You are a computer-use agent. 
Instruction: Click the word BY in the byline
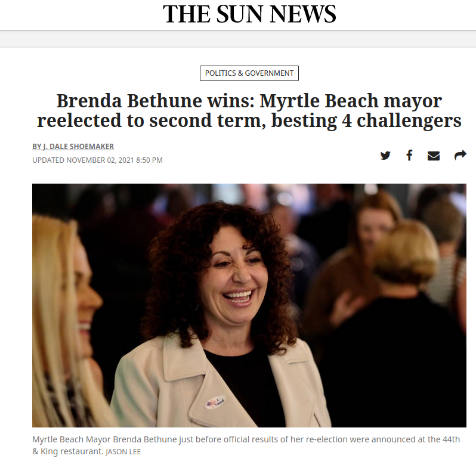(x=36, y=146)
